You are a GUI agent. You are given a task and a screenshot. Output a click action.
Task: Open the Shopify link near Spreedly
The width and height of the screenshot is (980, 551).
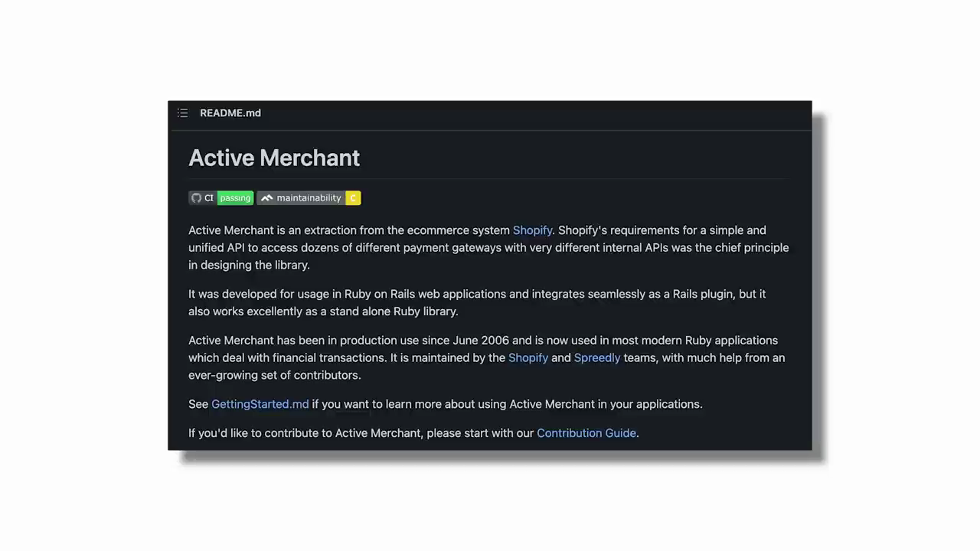528,358
